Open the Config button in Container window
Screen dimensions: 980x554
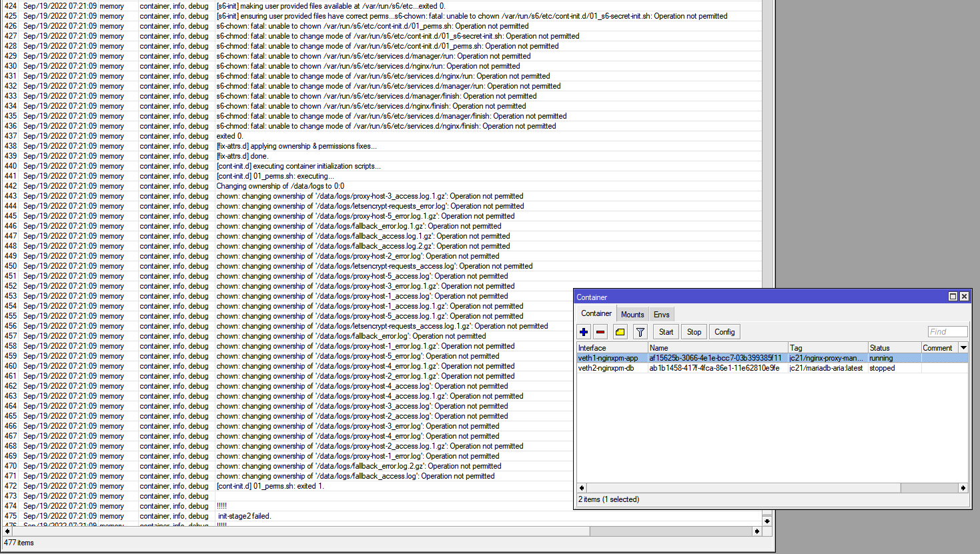724,332
